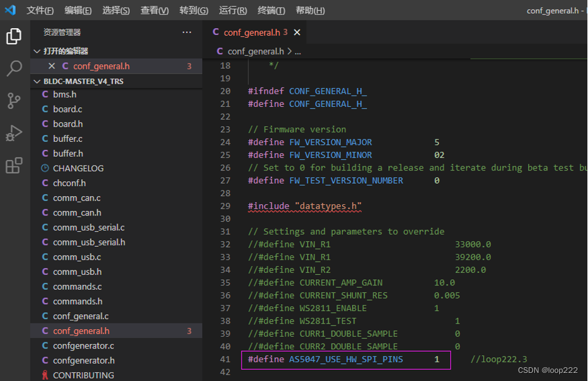Click the AS5047_USE_HW_SPI_PINS define on line 41
Image resolution: width=588 pixels, height=381 pixels.
[346, 359]
